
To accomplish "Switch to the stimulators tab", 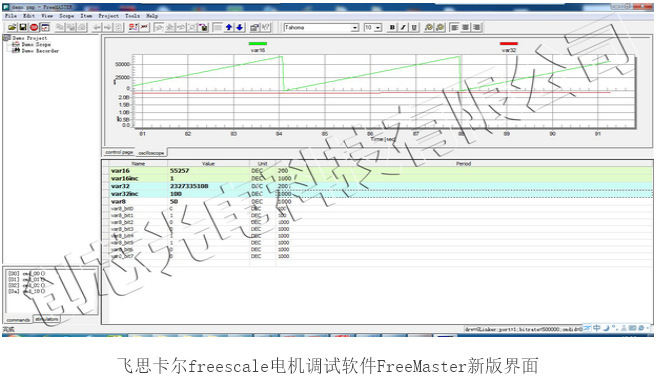I will click(x=47, y=319).
